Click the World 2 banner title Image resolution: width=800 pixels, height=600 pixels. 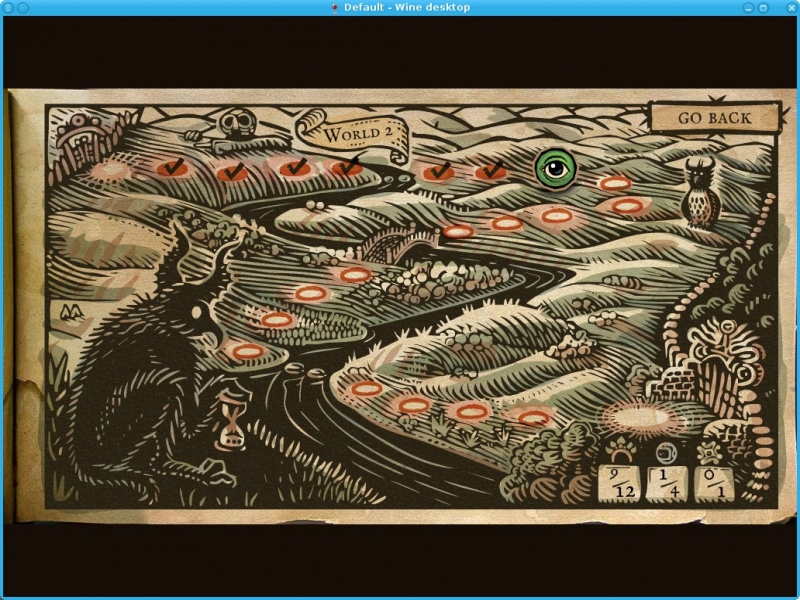[351, 133]
